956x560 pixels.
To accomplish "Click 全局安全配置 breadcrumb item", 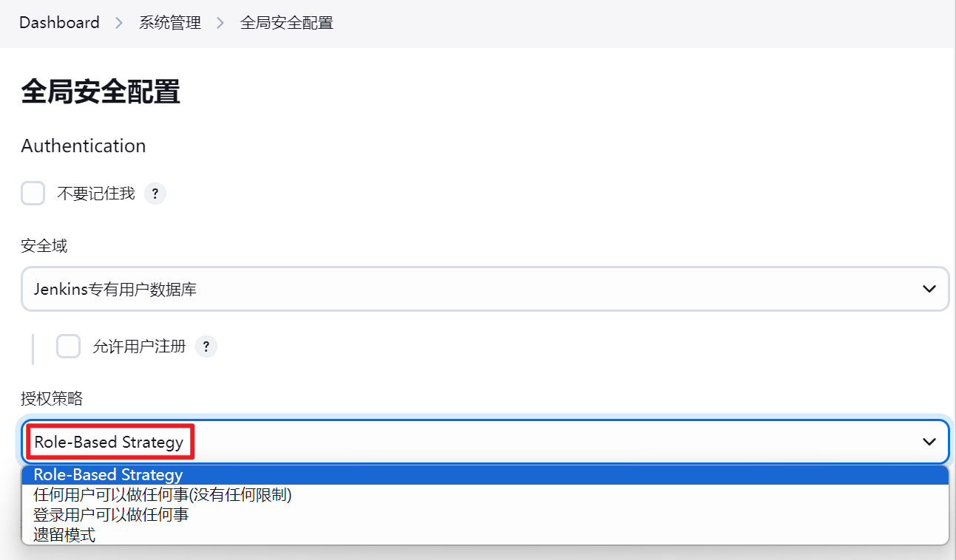I will tap(287, 23).
